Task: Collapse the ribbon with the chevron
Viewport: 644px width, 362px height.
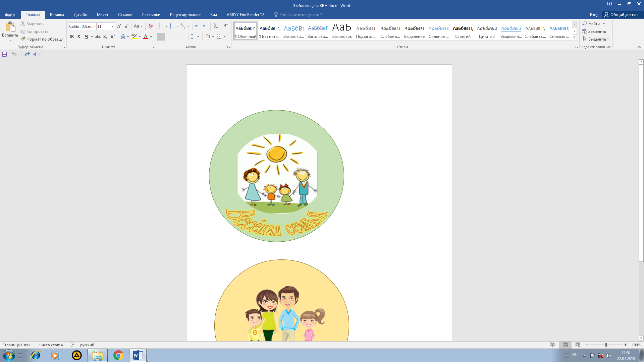Action: (639, 47)
